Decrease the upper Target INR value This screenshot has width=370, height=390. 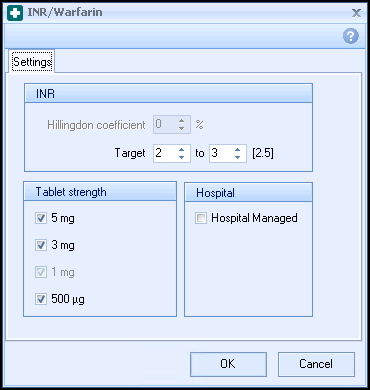[x=237, y=157]
